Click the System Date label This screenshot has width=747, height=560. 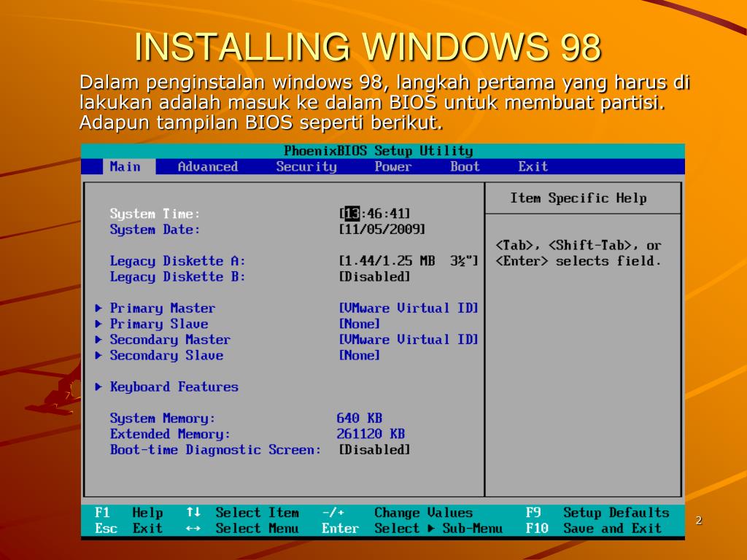(x=155, y=230)
